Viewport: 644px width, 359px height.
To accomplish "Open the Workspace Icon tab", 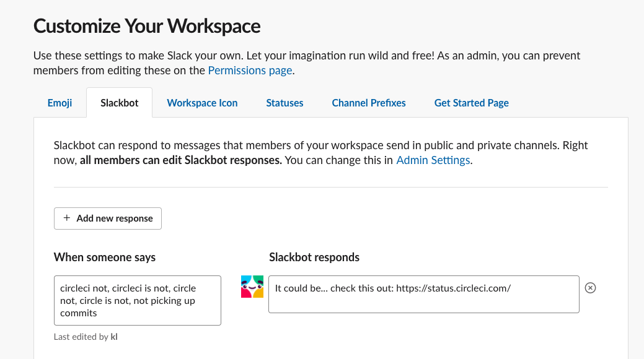I will 202,103.
